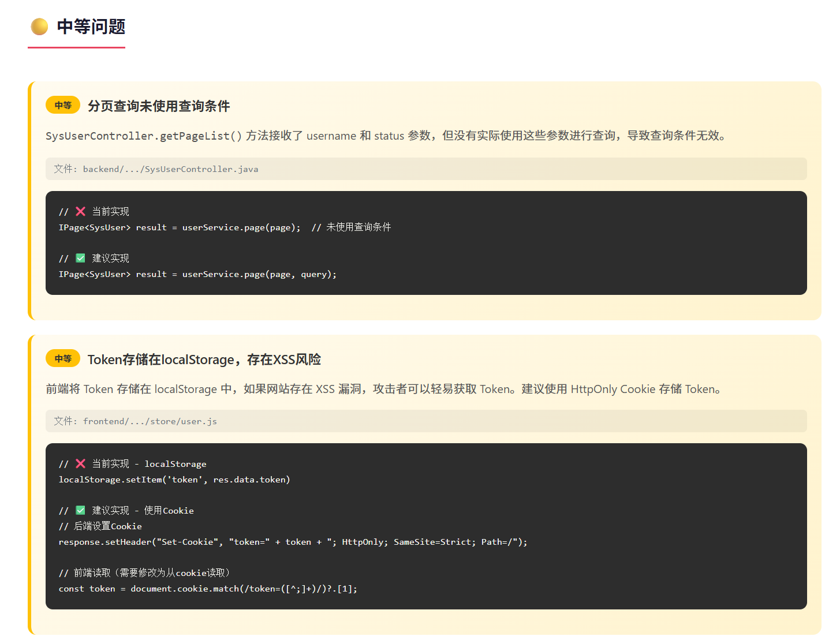
Task: Click the response.setHeader Set-Cookie code line
Action: 293,542
